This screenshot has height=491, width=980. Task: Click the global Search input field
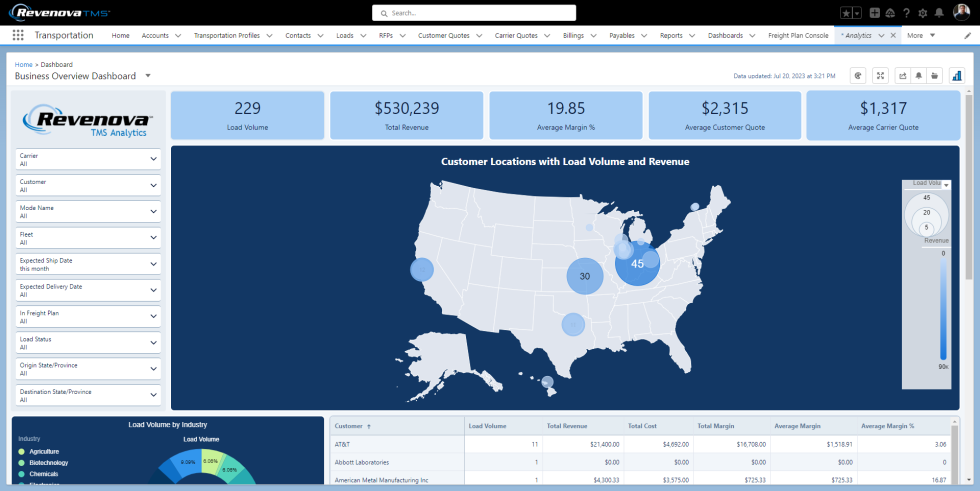[x=474, y=13]
